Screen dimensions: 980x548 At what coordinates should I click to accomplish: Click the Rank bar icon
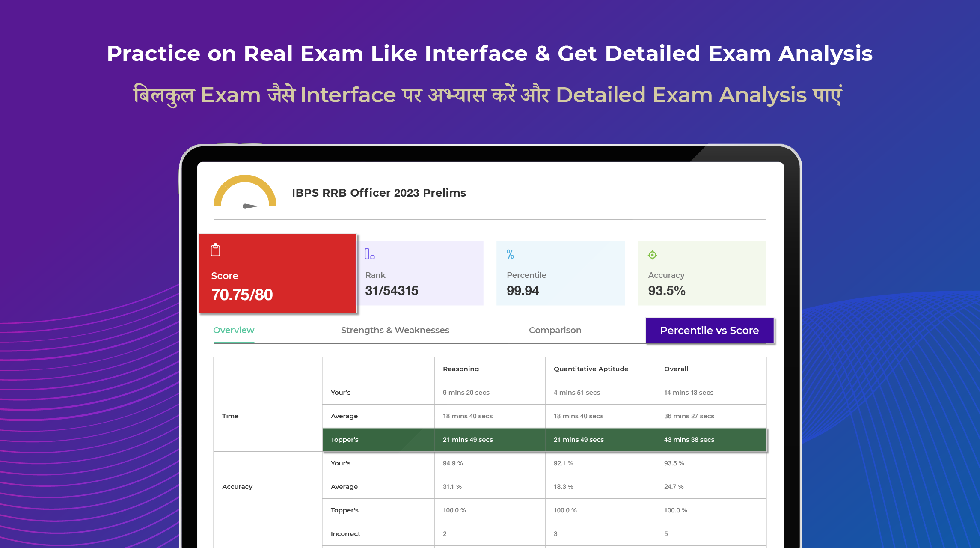(x=369, y=254)
